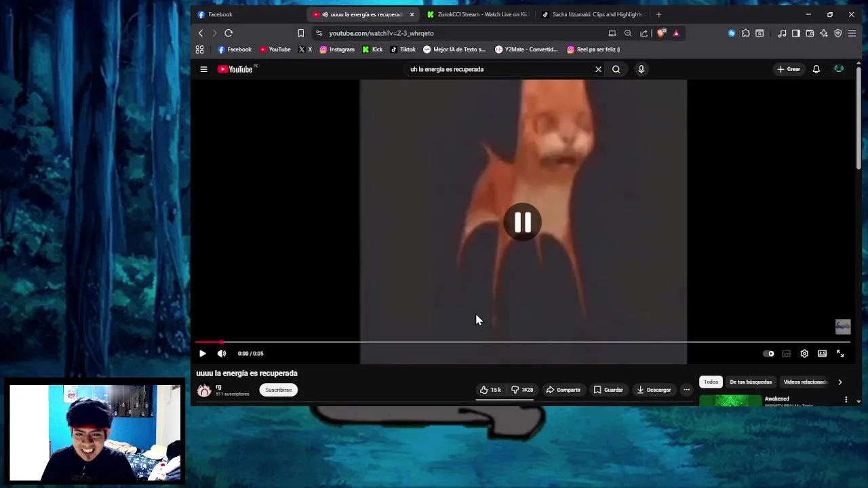Open Y2Mate bookmark

tap(526, 49)
